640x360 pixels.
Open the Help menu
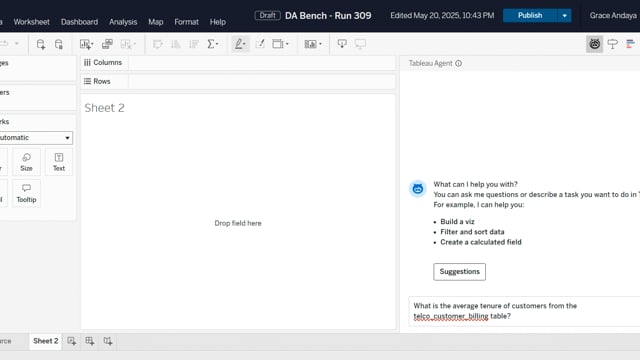click(x=218, y=22)
